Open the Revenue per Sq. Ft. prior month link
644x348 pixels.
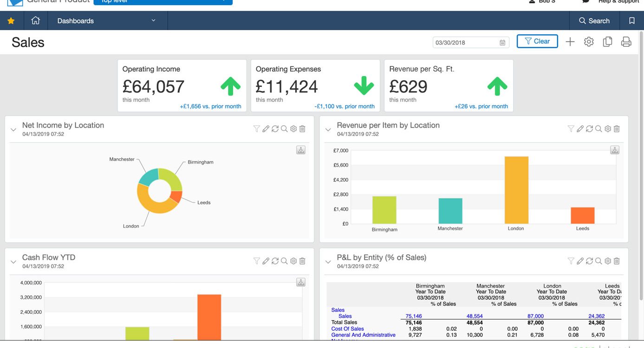click(481, 106)
